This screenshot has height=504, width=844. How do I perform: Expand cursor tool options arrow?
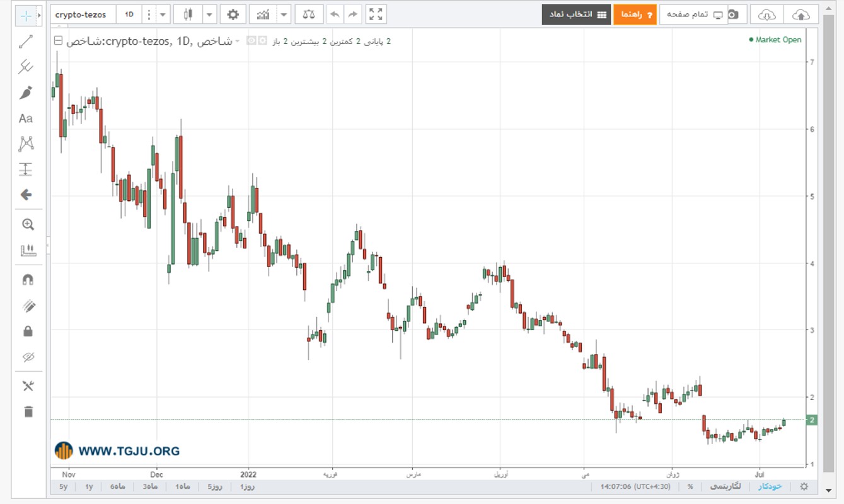point(40,15)
